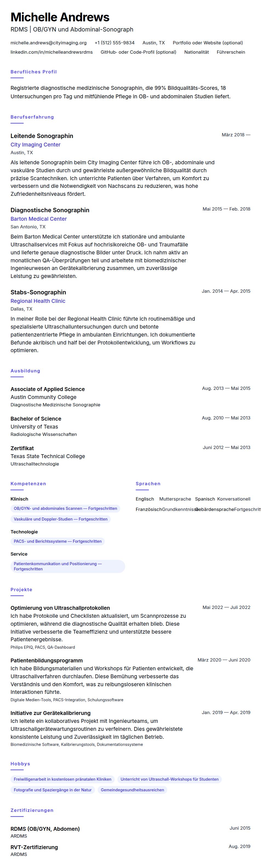Select Optimierung von Ultraschallprotokollen project title
Image resolution: width=261 pixels, height=868 pixels.
pos(60,608)
